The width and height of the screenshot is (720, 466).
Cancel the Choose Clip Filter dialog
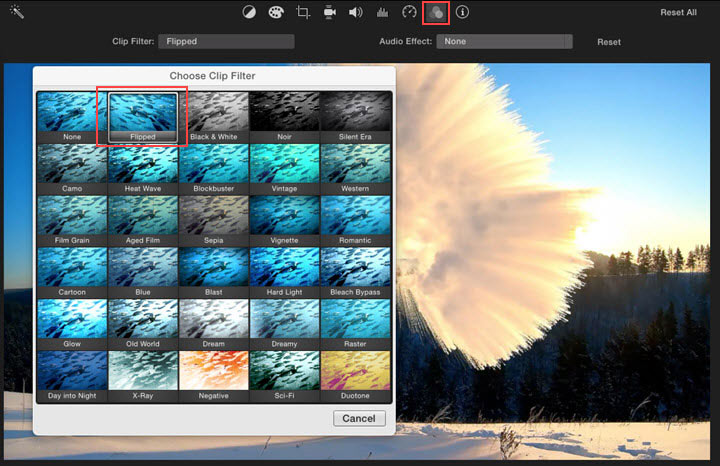pyautogui.click(x=359, y=418)
